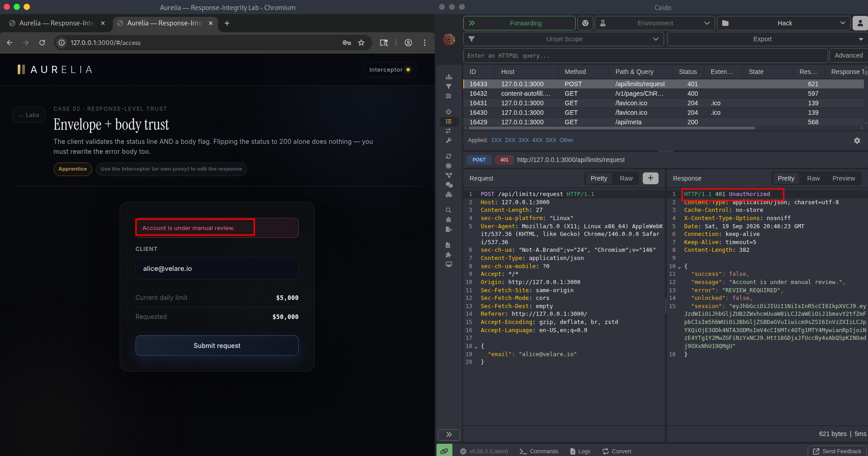Screen dimensions: 868x456
Task: Open Intercept crosshair icon in Caido sidebar
Action: 449,112
